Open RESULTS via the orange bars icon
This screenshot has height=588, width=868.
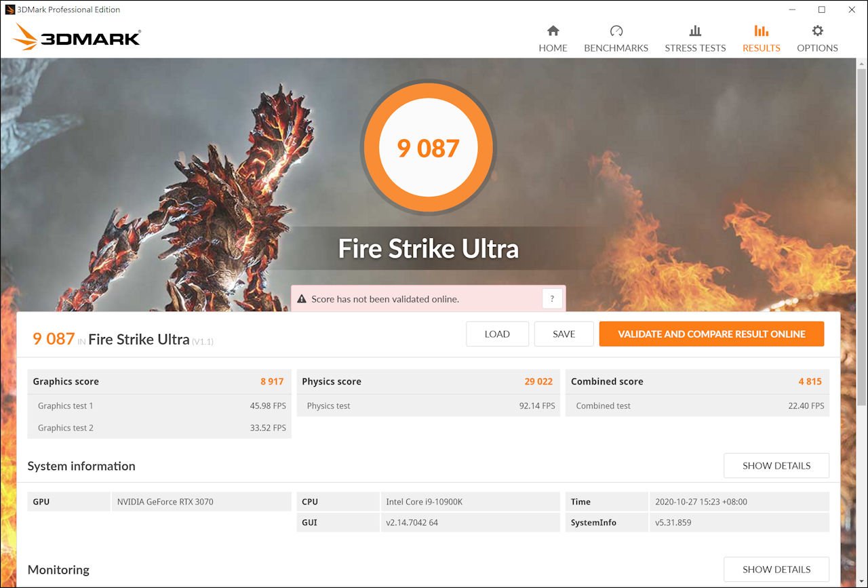(x=761, y=31)
